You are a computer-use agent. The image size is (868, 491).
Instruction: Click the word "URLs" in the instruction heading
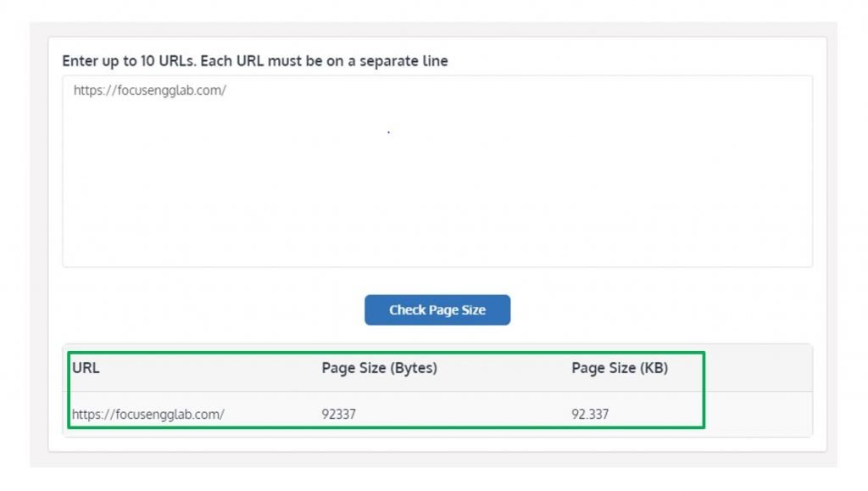(177, 61)
